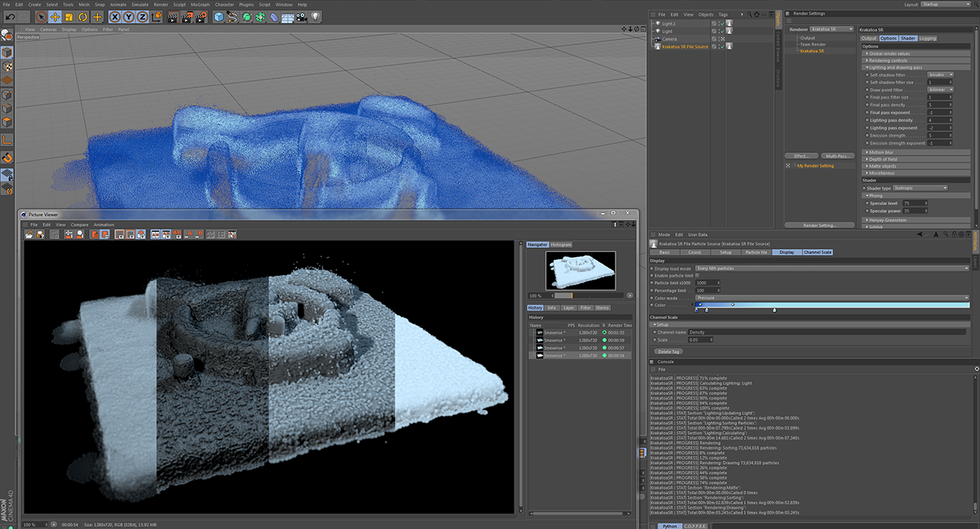Switch to the Histogram tab
The image size is (980, 529).
[561, 244]
